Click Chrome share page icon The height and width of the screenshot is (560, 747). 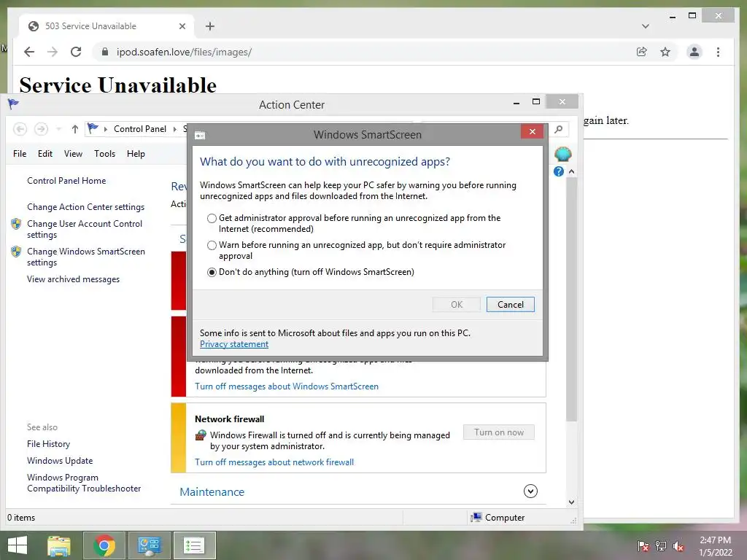642,52
